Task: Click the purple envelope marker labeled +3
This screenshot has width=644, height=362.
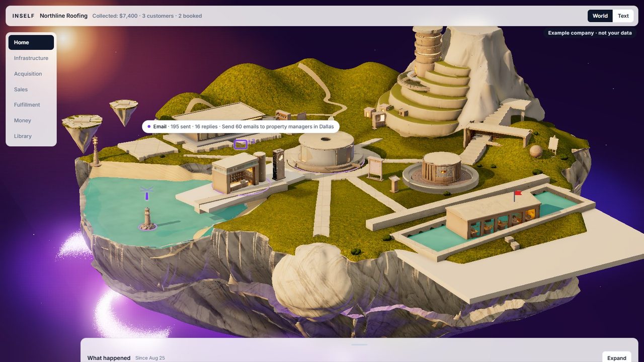Action: pyautogui.click(x=242, y=144)
